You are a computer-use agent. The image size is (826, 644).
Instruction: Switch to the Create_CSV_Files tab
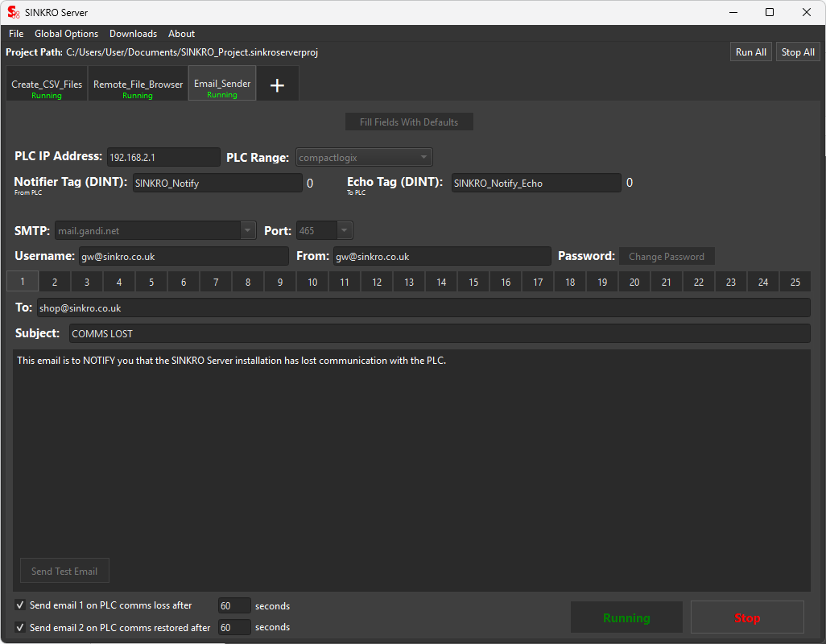(x=47, y=88)
